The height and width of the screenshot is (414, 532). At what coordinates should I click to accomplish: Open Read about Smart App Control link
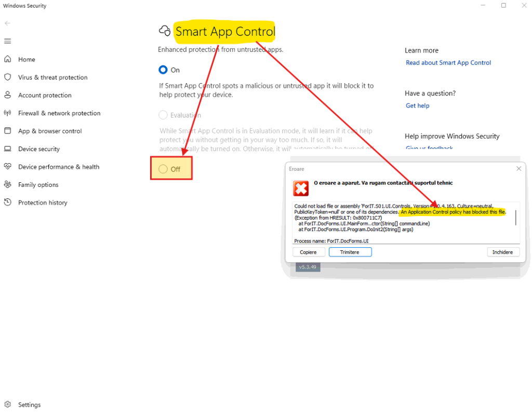448,63
